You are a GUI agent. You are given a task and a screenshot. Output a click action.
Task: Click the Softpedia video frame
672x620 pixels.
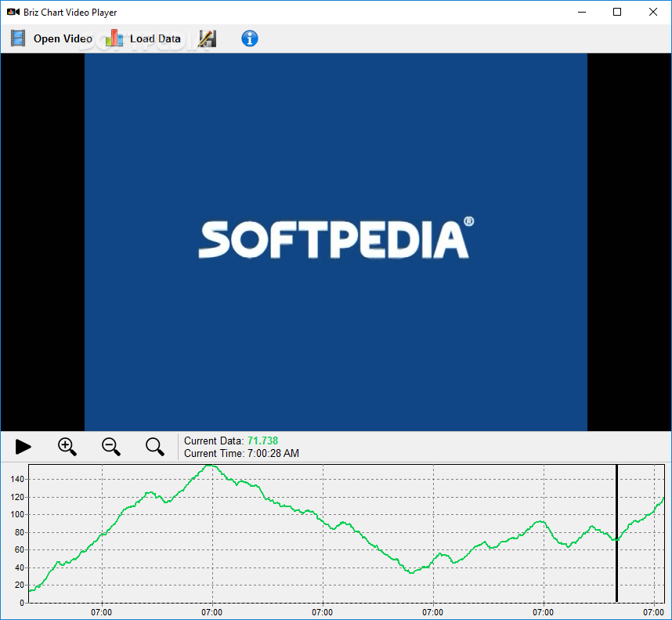coord(336,242)
